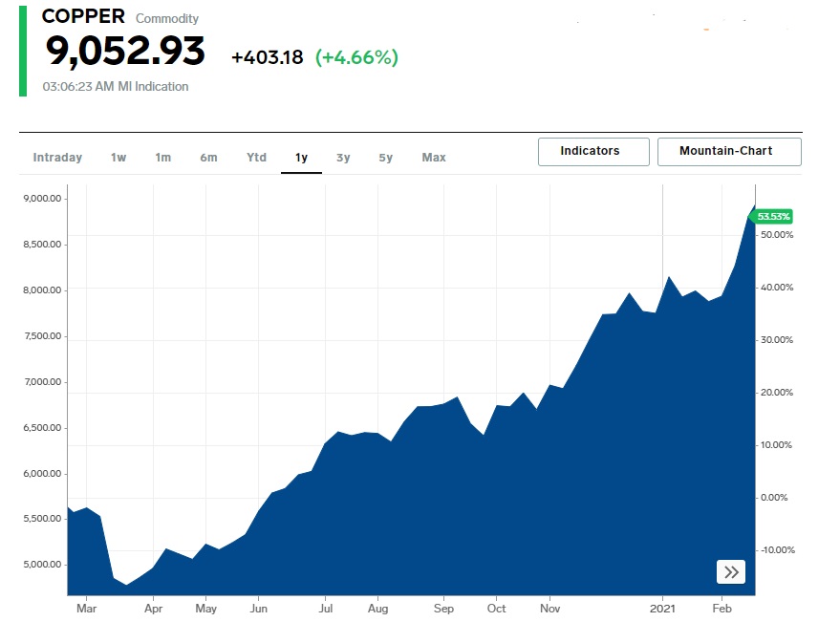Show the 3y chart range
840x643 pixels.
343,158
